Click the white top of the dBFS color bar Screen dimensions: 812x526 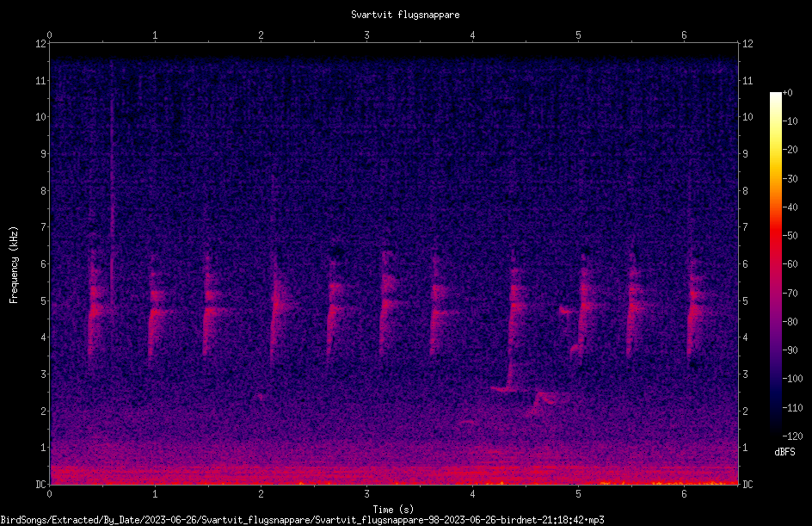775,97
